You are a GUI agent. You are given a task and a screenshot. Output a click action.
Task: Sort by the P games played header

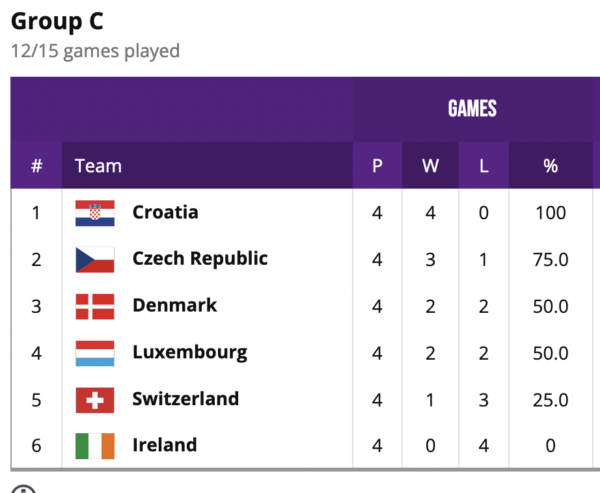click(377, 166)
